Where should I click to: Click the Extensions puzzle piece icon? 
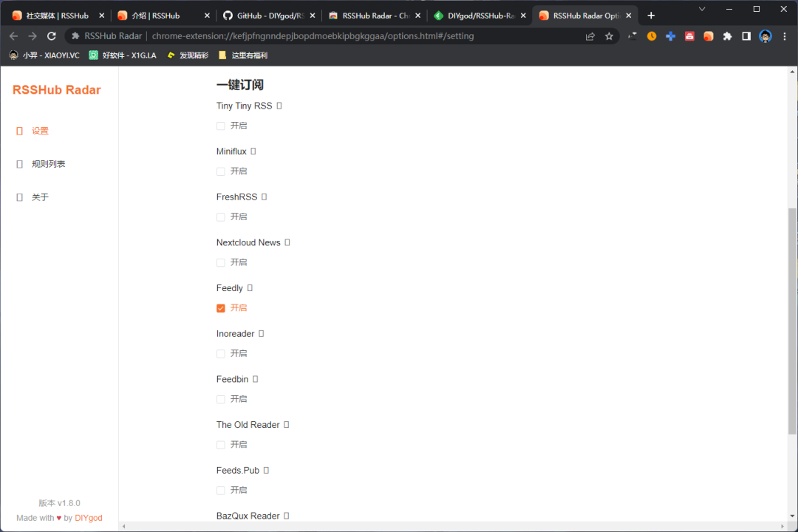(727, 35)
